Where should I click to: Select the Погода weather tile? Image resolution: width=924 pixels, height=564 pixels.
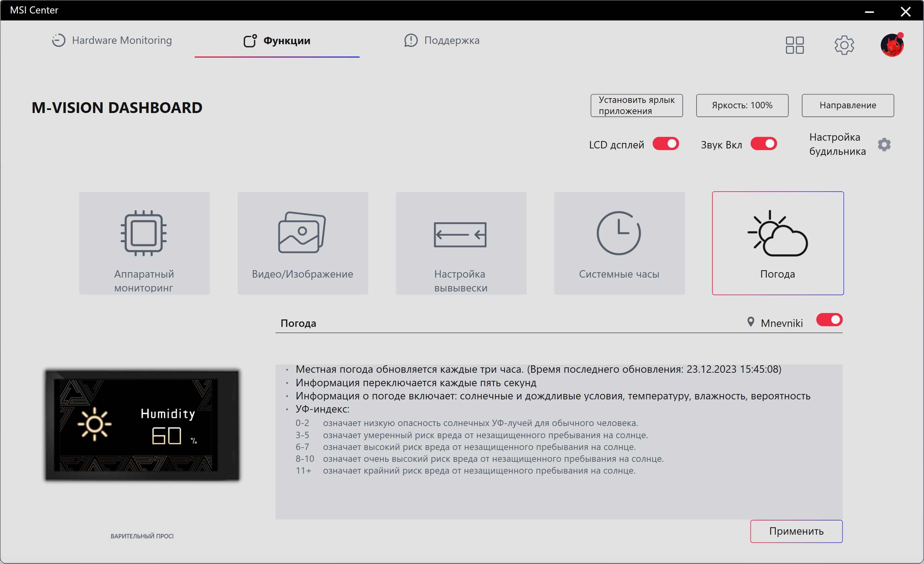click(x=778, y=243)
